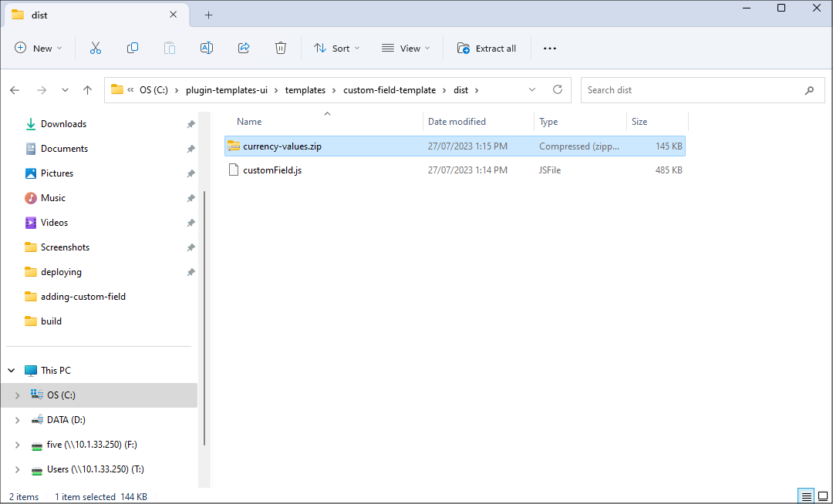Click the 485 KB size cell
This screenshot has height=504, width=833.
click(x=669, y=170)
